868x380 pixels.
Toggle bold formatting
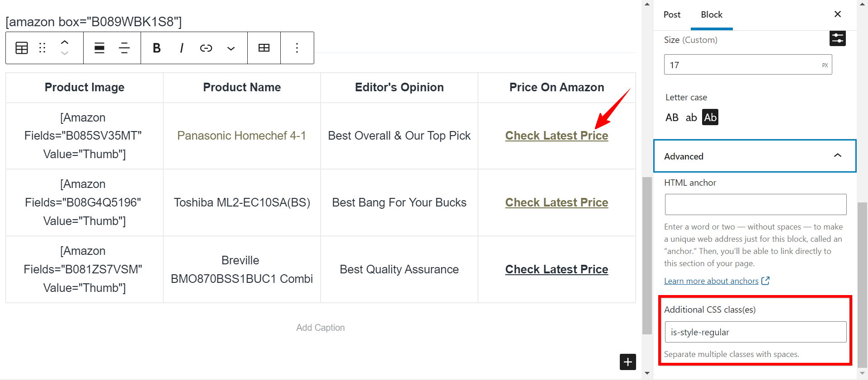coord(157,48)
